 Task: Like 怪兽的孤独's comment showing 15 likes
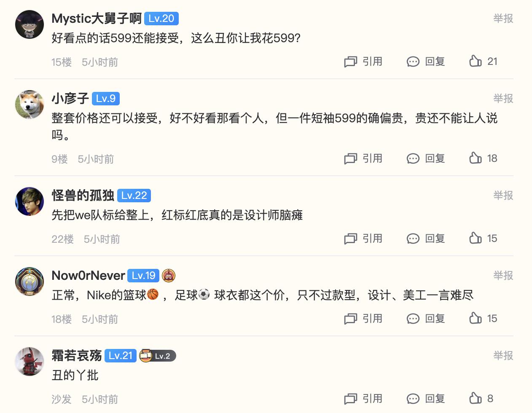point(476,239)
